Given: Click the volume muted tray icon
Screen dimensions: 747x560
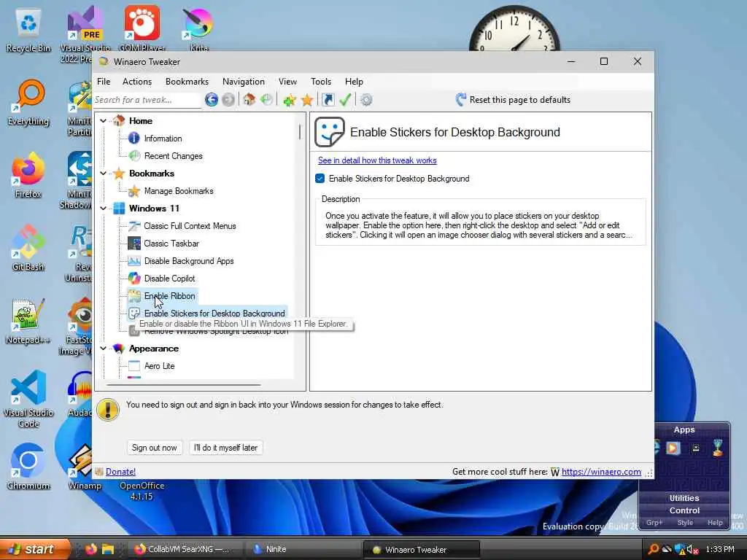Looking at the screenshot, I should [x=692, y=549].
